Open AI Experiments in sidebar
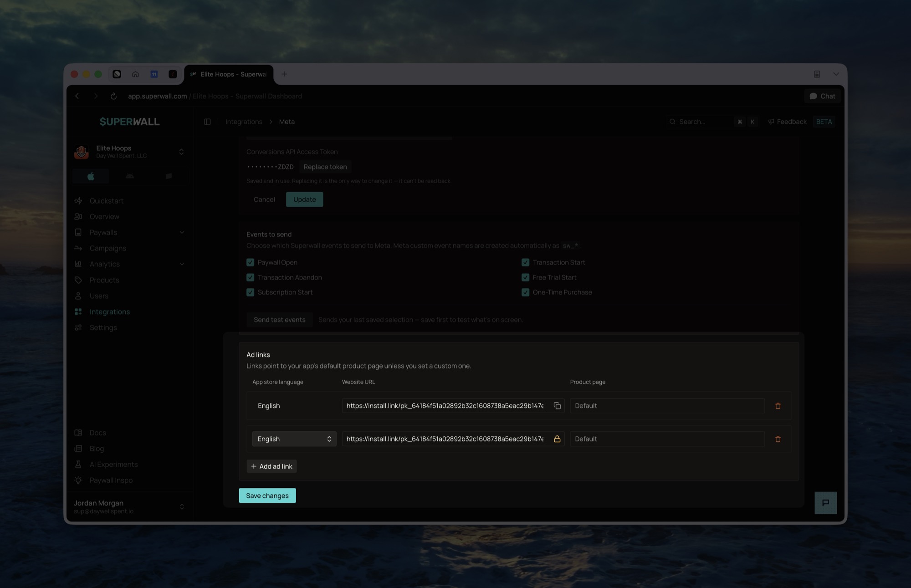This screenshot has width=911, height=588. tap(114, 465)
